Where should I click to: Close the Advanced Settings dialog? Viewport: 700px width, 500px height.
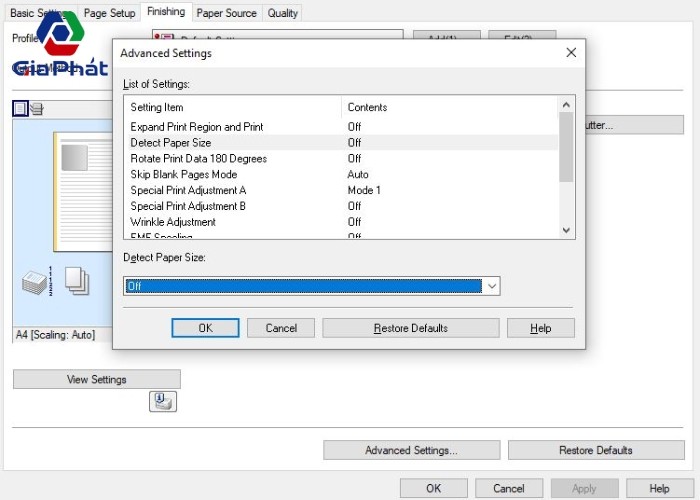click(571, 53)
